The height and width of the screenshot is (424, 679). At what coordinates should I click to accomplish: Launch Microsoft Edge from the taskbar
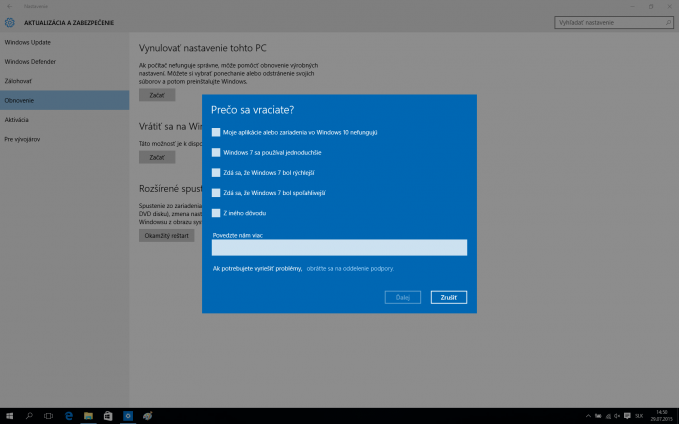68,416
